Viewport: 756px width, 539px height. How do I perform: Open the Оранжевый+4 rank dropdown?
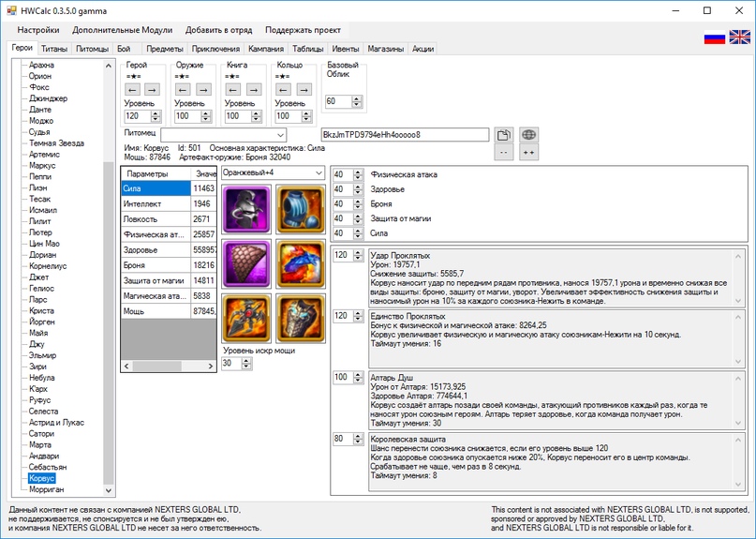coord(273,172)
